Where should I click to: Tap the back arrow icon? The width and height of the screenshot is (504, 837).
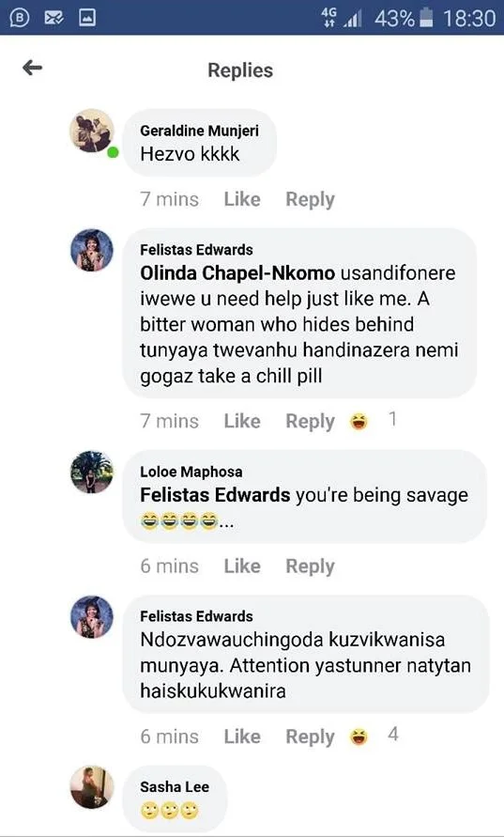tap(32, 68)
